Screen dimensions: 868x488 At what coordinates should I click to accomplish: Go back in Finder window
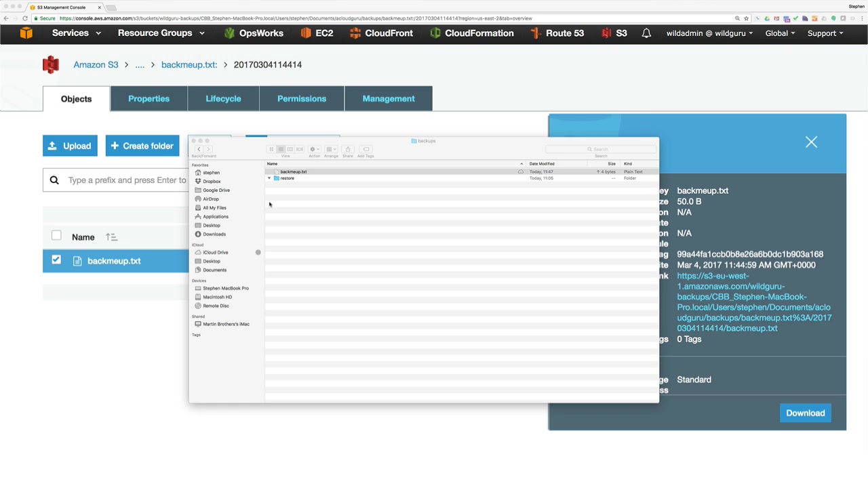click(199, 149)
